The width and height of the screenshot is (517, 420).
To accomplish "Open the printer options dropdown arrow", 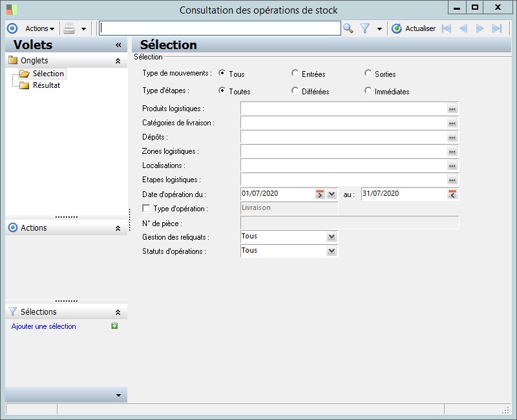I will [x=83, y=29].
